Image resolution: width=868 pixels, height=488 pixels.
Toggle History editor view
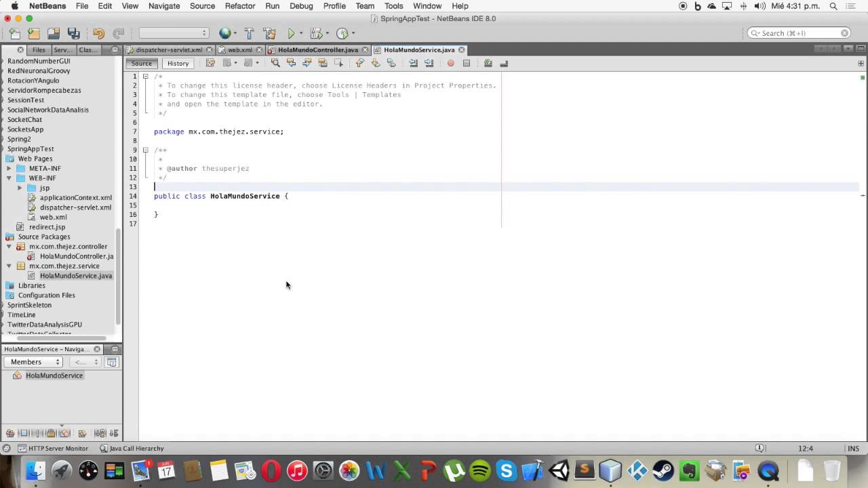178,63
